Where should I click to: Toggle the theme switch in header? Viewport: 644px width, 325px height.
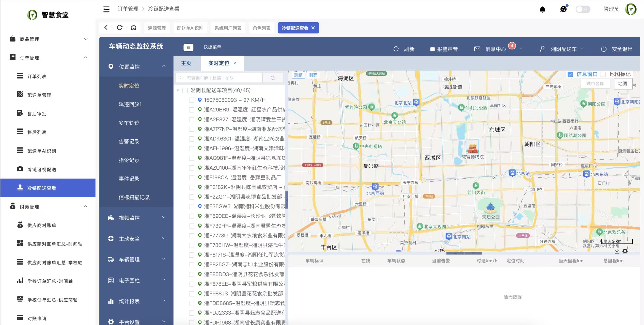pos(583,9)
